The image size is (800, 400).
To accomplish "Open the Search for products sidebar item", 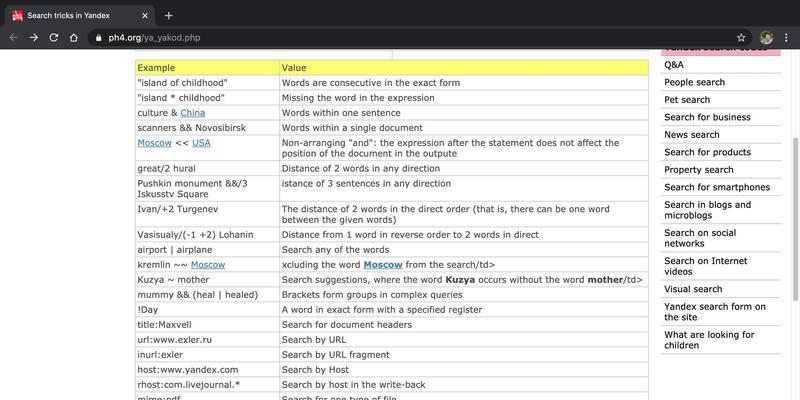I will click(708, 152).
